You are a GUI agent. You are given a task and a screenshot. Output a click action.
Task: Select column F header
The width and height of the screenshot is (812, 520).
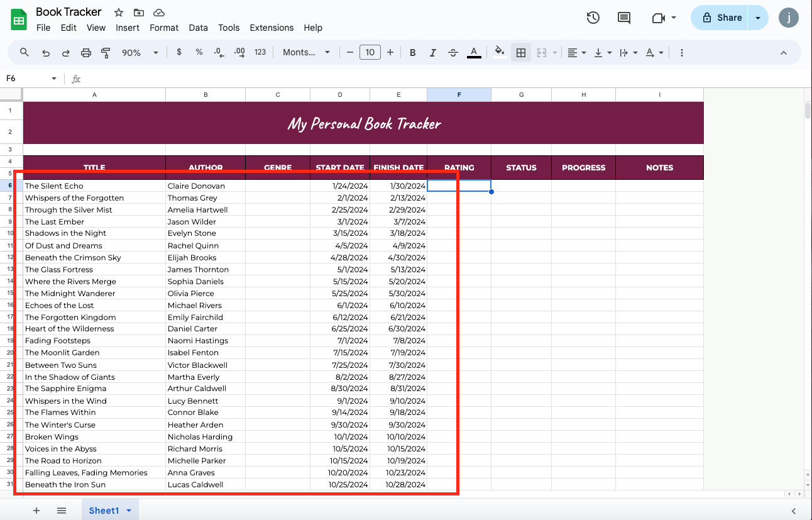[459, 95]
